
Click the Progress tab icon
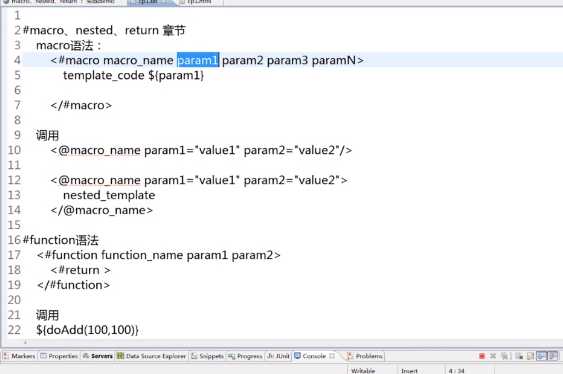pos(232,356)
